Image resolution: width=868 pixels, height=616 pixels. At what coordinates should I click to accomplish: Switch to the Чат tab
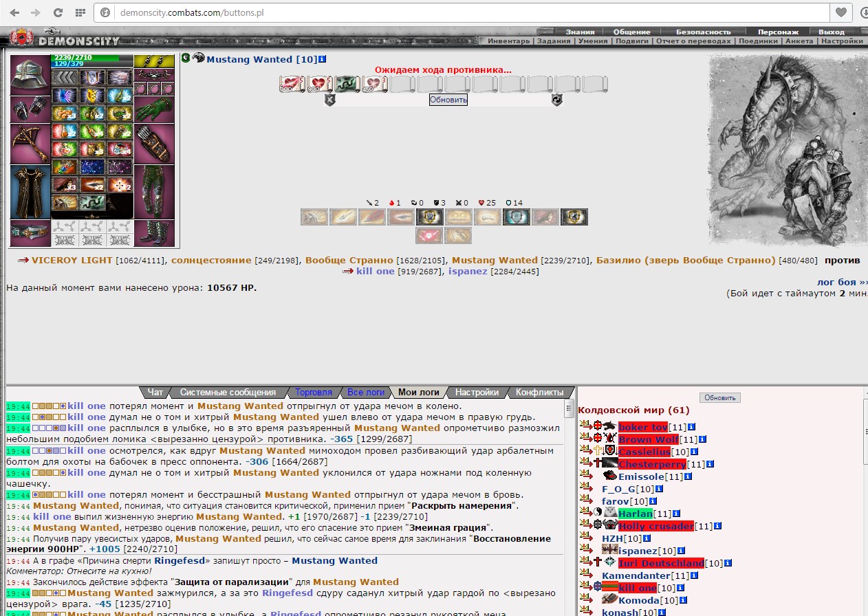tap(155, 392)
